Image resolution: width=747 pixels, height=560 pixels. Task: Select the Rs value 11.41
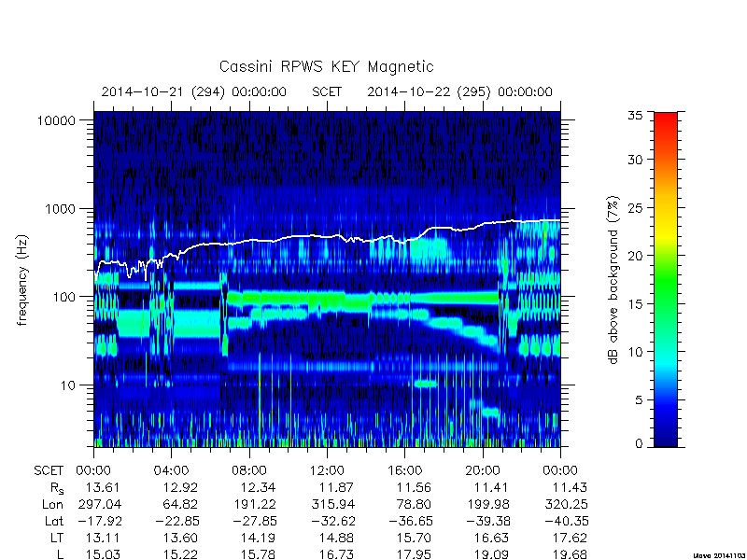click(x=491, y=487)
